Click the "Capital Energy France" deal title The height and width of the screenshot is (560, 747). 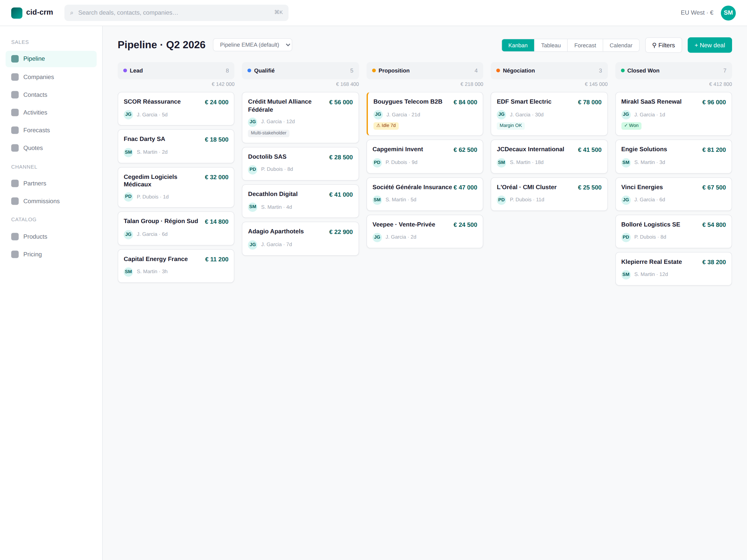point(156,259)
